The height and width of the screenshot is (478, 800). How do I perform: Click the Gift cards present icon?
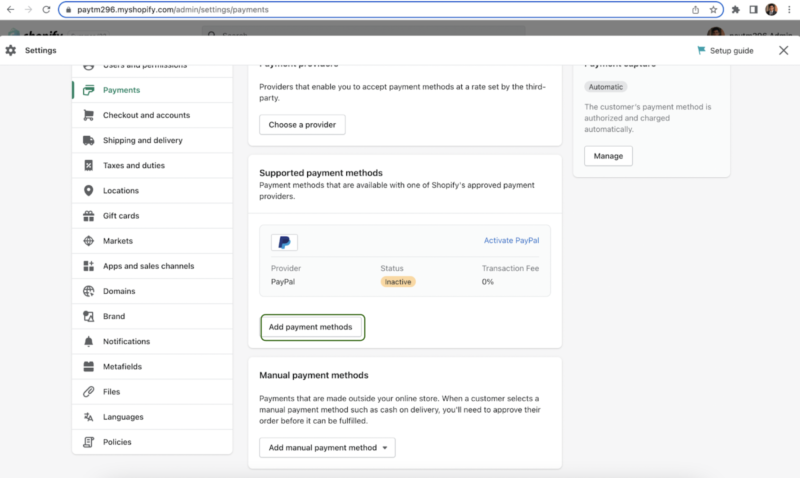point(88,216)
